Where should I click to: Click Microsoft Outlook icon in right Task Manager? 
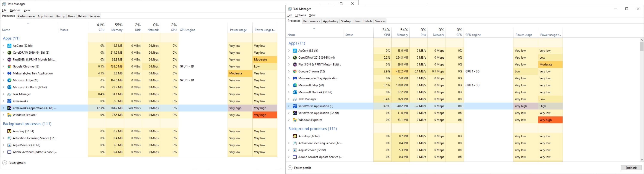[295, 92]
